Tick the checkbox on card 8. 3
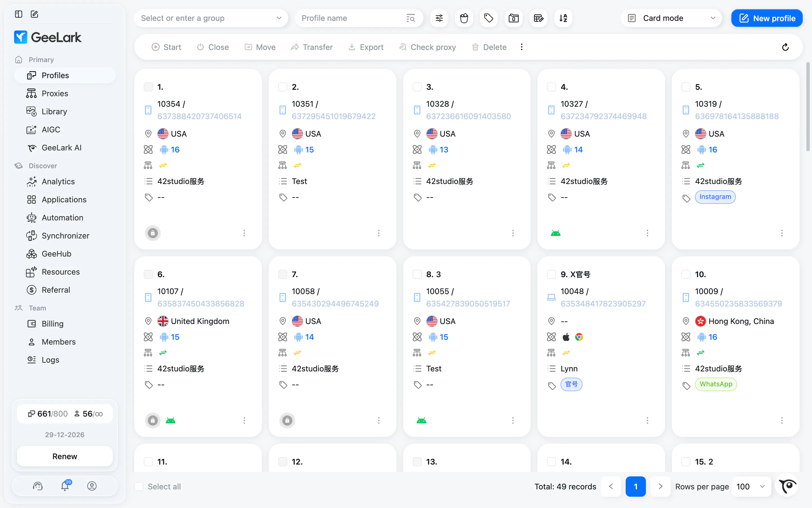 pyautogui.click(x=417, y=275)
